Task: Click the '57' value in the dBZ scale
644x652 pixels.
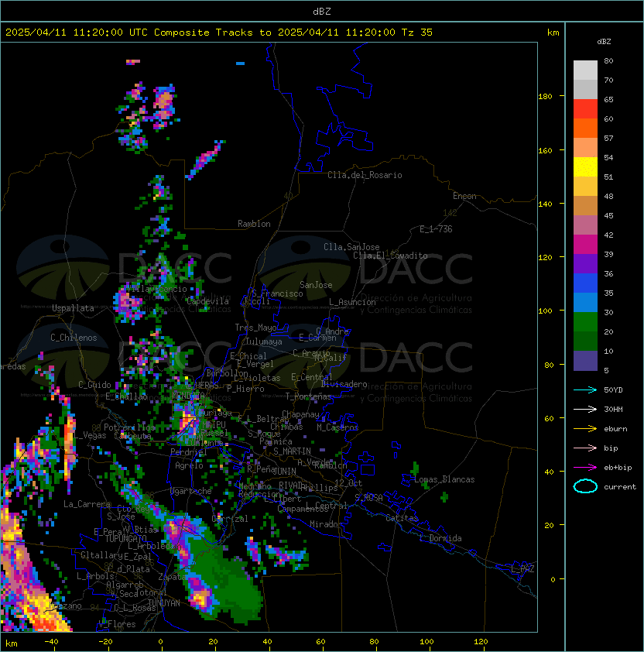Action: click(x=608, y=138)
